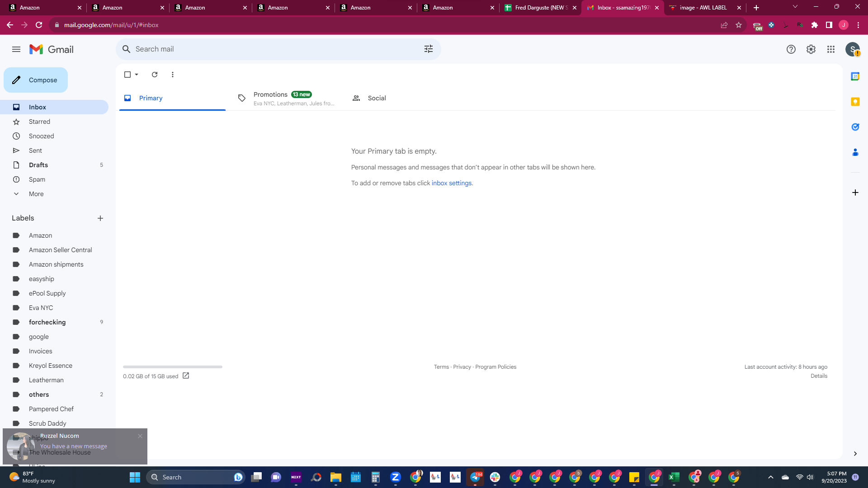The image size is (868, 488).
Task: Open the Ruzzel Nucom new message notification
Action: click(x=75, y=446)
